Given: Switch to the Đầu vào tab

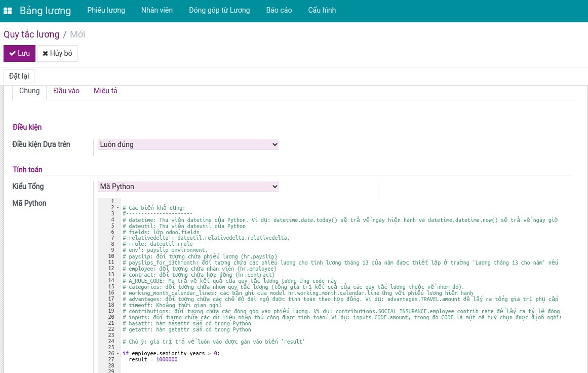Looking at the screenshot, I should tap(66, 91).
